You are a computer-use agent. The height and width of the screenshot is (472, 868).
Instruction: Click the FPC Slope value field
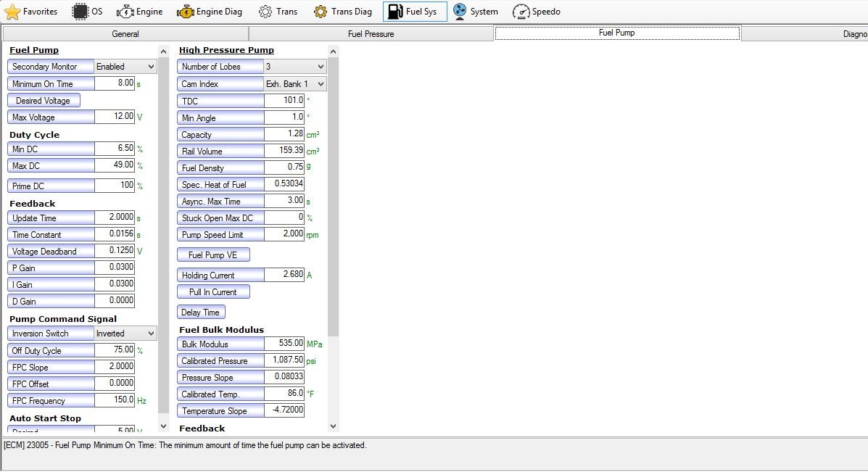point(115,367)
